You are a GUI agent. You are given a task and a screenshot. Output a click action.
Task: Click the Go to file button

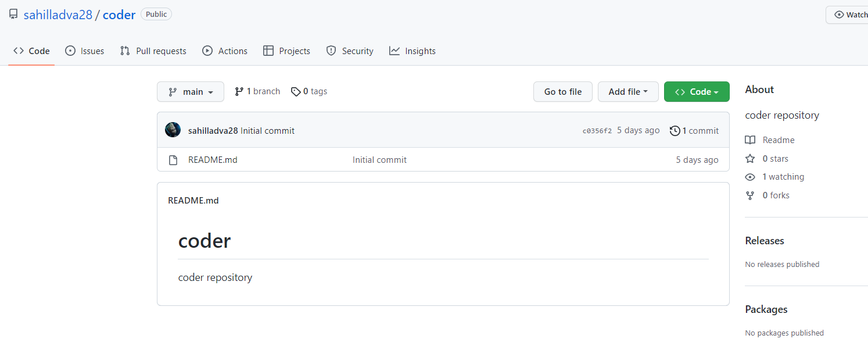point(563,92)
